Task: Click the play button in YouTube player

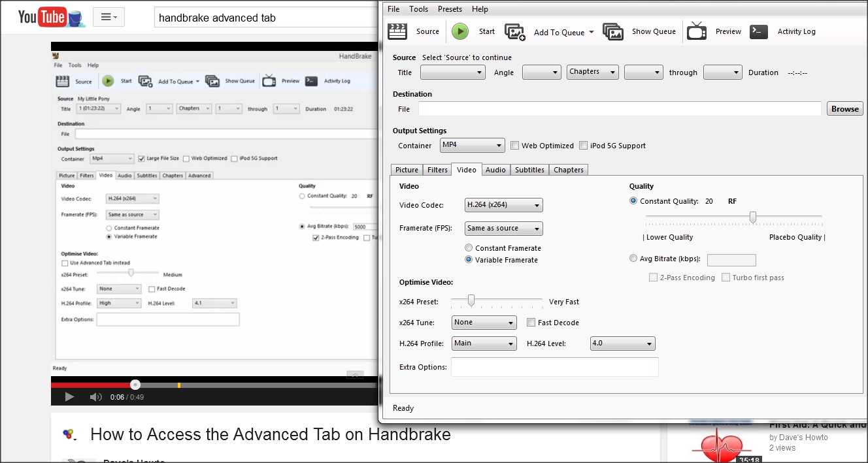Action: pyautogui.click(x=69, y=396)
